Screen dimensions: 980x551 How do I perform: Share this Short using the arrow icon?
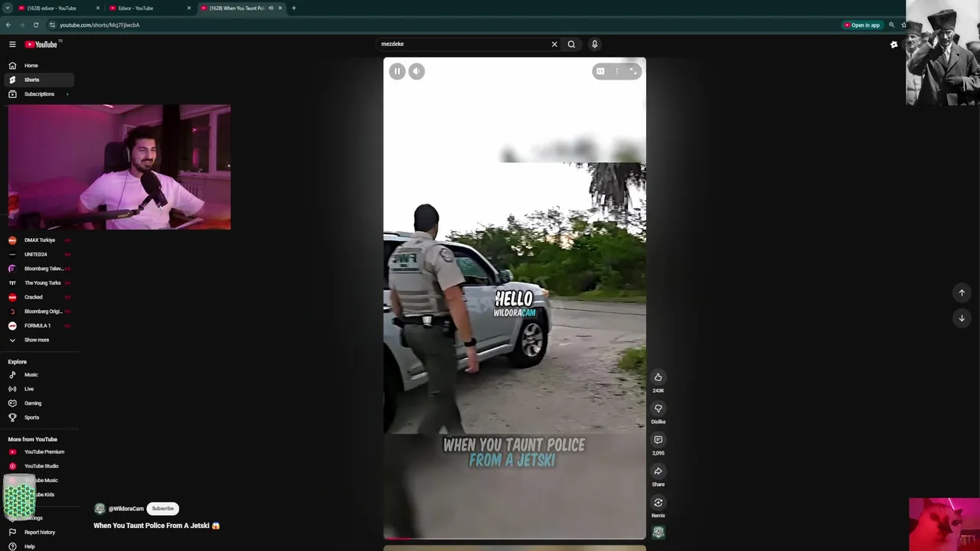(x=658, y=471)
